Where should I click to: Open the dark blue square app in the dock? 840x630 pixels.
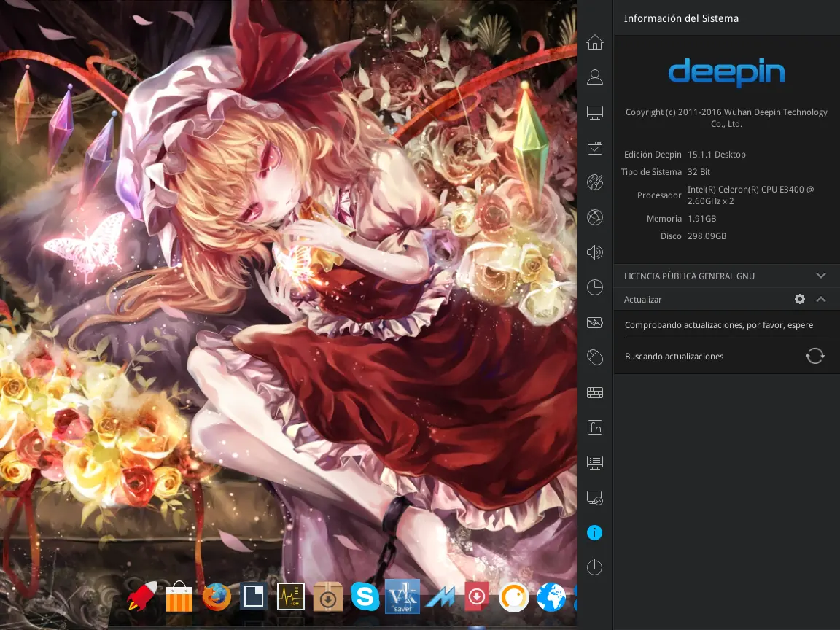[254, 596]
